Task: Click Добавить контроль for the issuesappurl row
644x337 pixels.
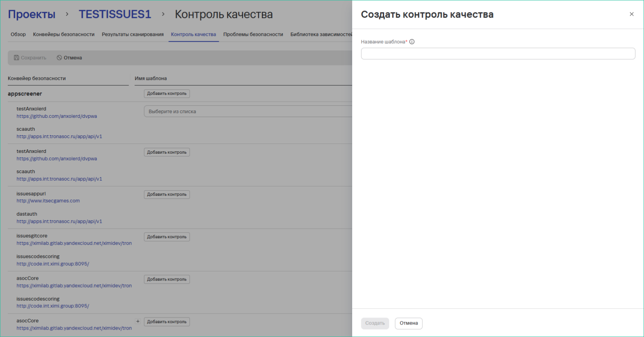Action: 167,194
